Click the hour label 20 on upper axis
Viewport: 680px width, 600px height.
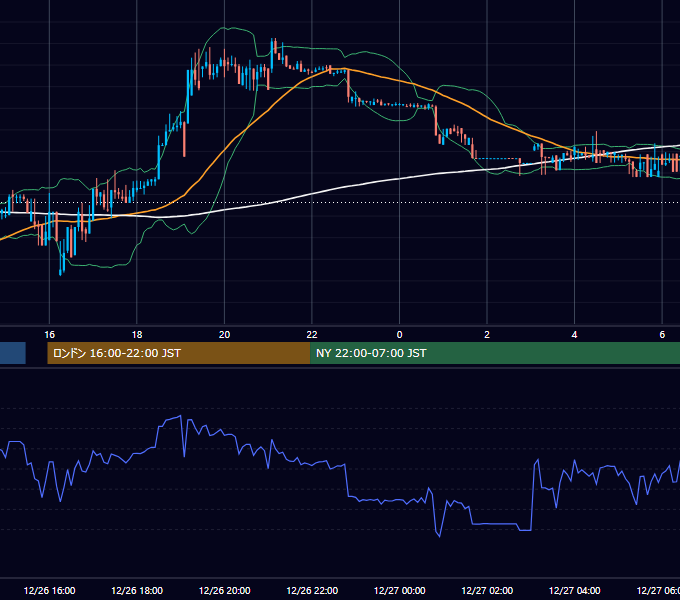[225, 335]
